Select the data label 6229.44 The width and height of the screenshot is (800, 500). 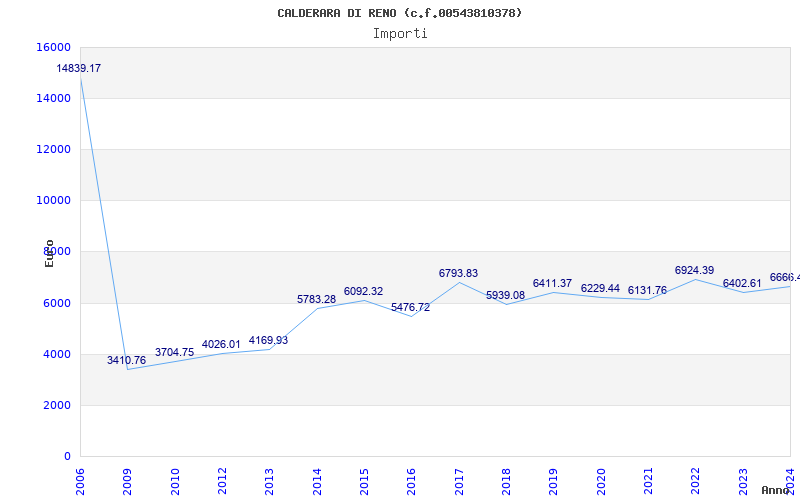pyautogui.click(x=600, y=288)
